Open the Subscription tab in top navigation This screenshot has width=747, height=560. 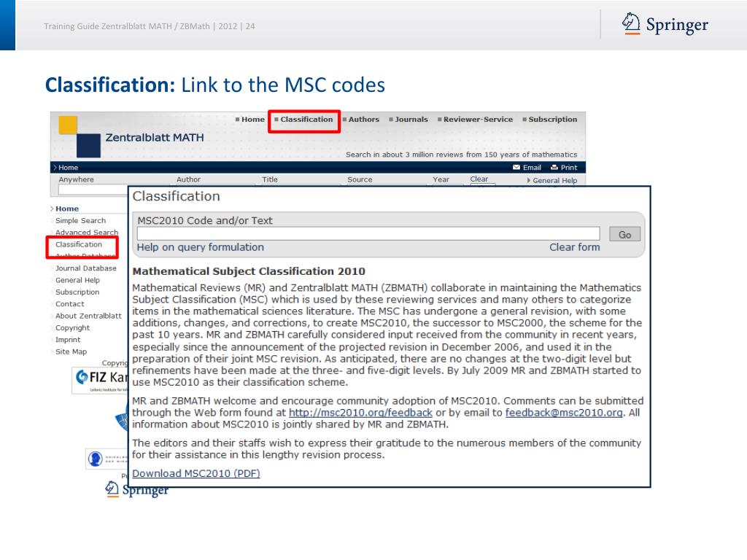[x=553, y=120]
